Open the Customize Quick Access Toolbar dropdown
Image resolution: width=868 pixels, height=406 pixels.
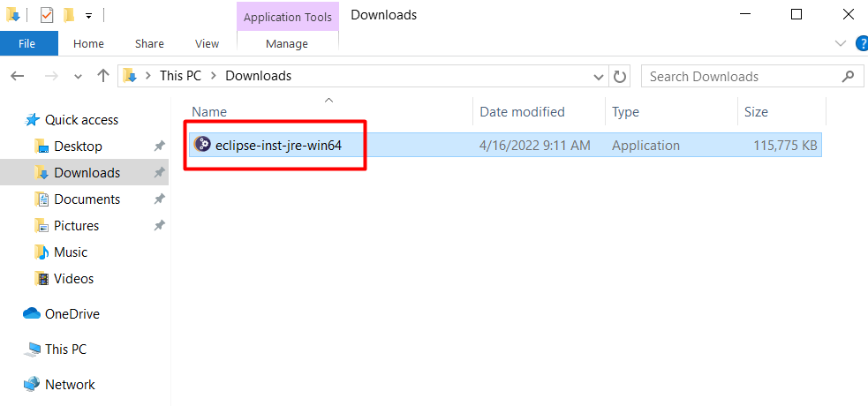[x=88, y=16]
